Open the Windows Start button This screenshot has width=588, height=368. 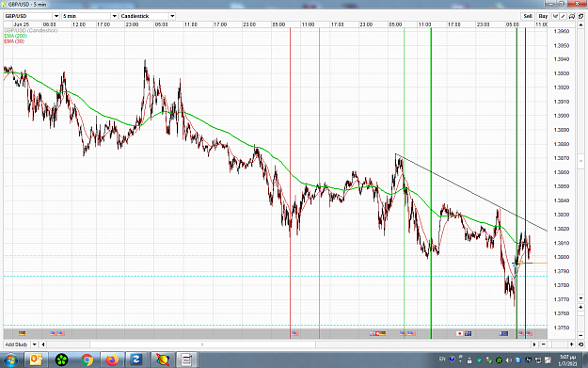coord(10,360)
